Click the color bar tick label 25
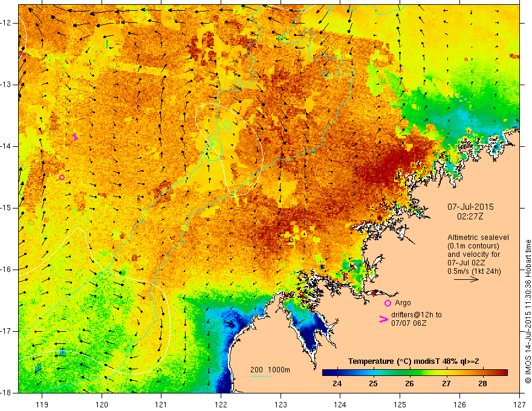The image size is (532, 411). 373,384
